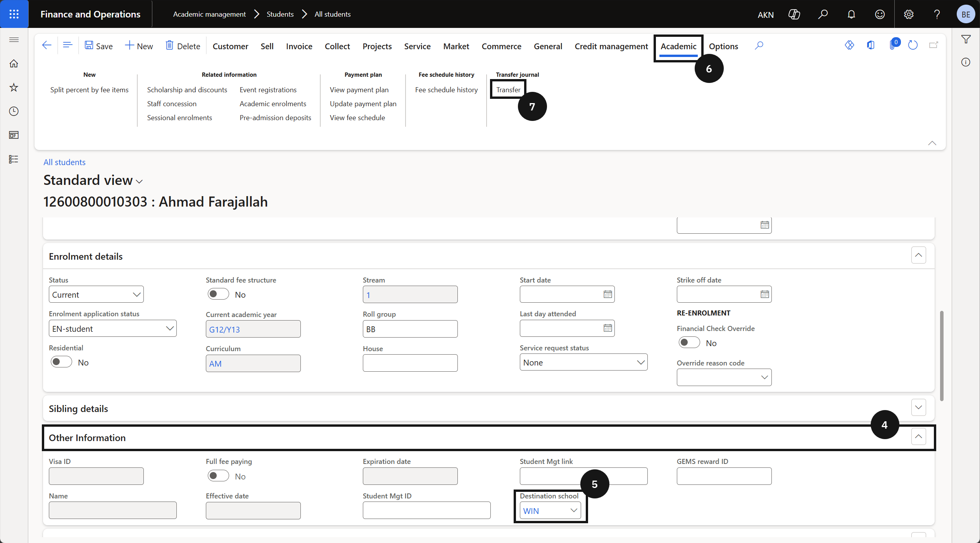Open Scholarship and discounts
The image size is (980, 543).
(x=187, y=90)
